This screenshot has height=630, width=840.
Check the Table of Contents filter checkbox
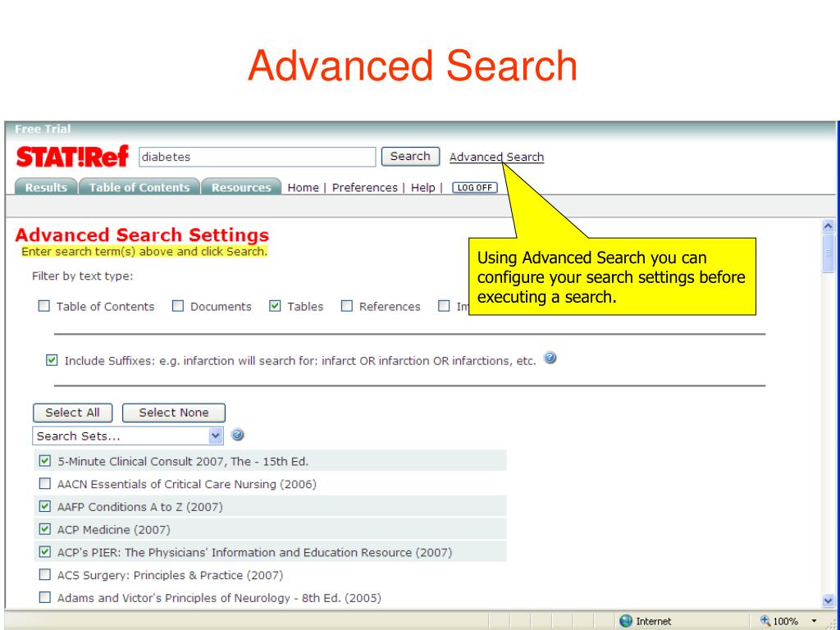point(44,306)
